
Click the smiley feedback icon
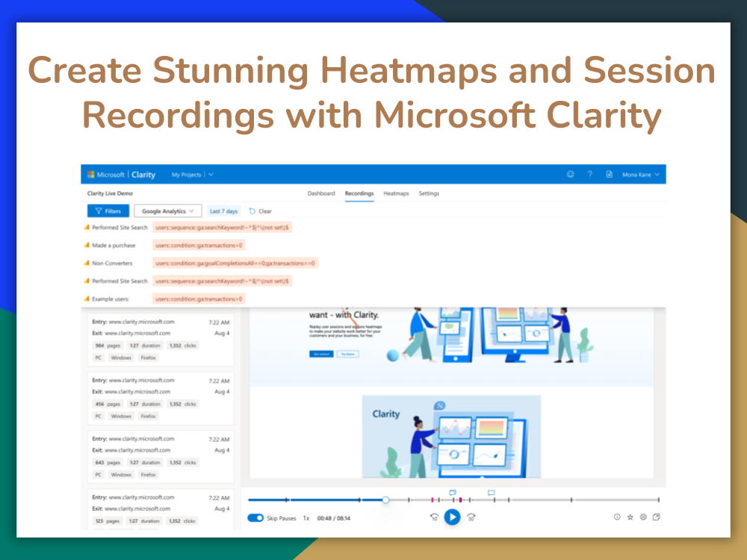[x=571, y=173]
